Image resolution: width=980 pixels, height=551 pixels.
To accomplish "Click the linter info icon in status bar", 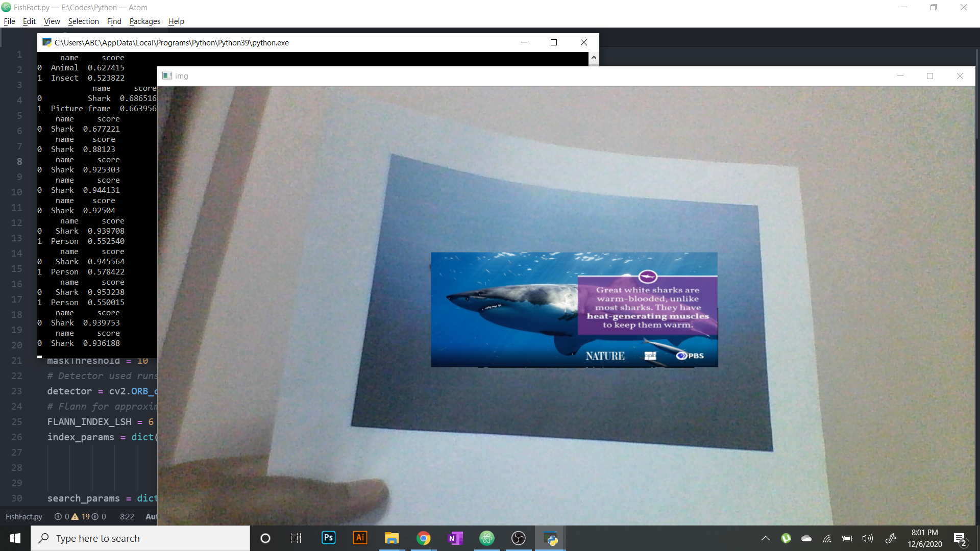I will point(95,517).
